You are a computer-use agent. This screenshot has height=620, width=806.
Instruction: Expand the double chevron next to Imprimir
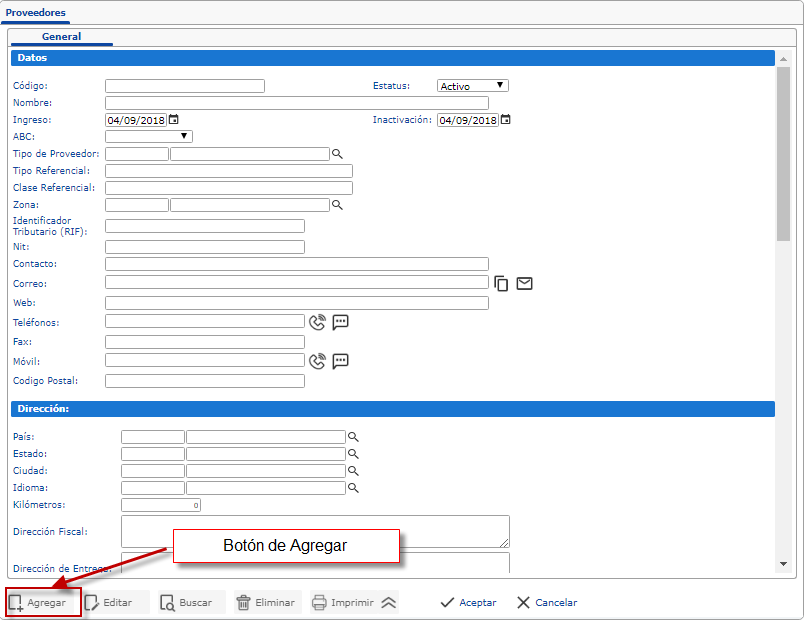[x=389, y=602]
